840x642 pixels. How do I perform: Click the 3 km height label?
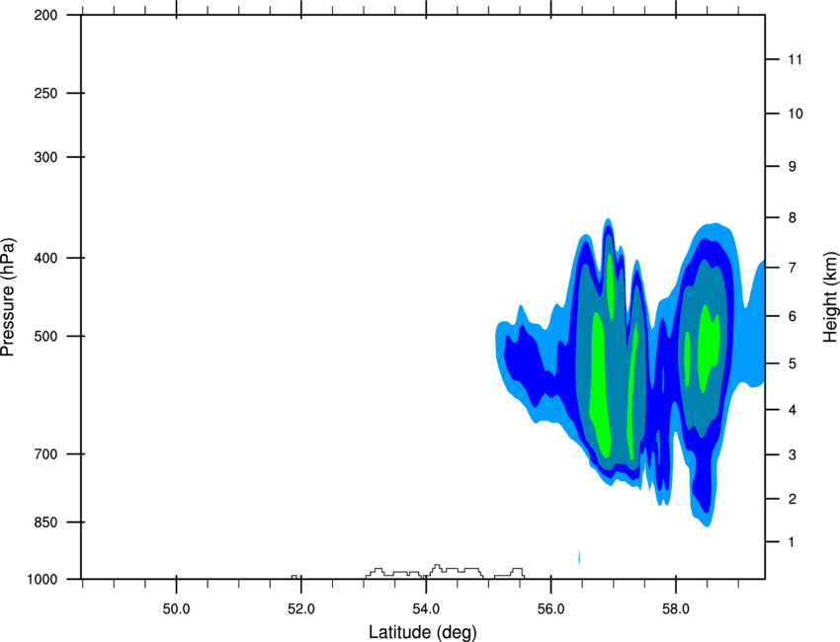(793, 455)
